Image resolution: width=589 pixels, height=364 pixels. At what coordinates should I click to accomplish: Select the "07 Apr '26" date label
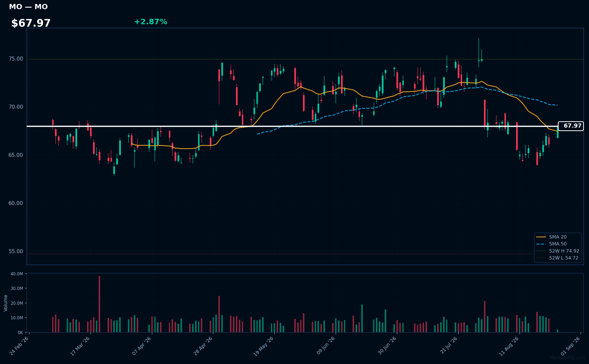(x=142, y=346)
